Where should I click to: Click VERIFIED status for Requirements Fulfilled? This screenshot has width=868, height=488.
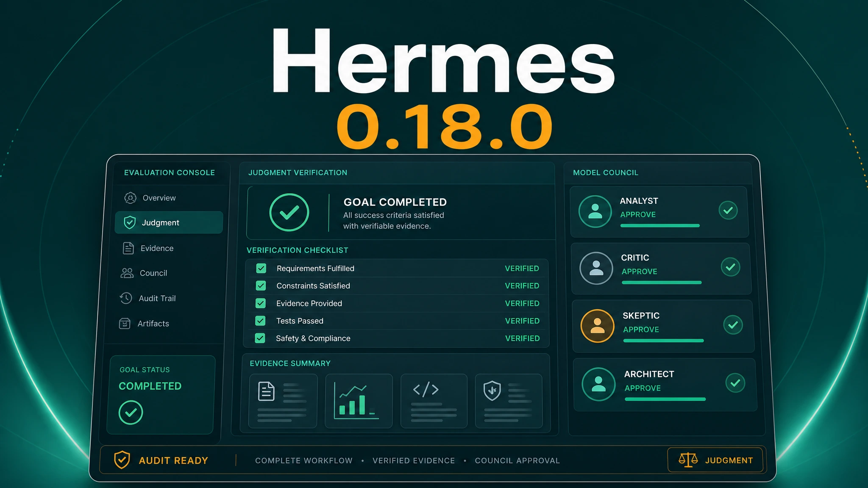point(522,269)
